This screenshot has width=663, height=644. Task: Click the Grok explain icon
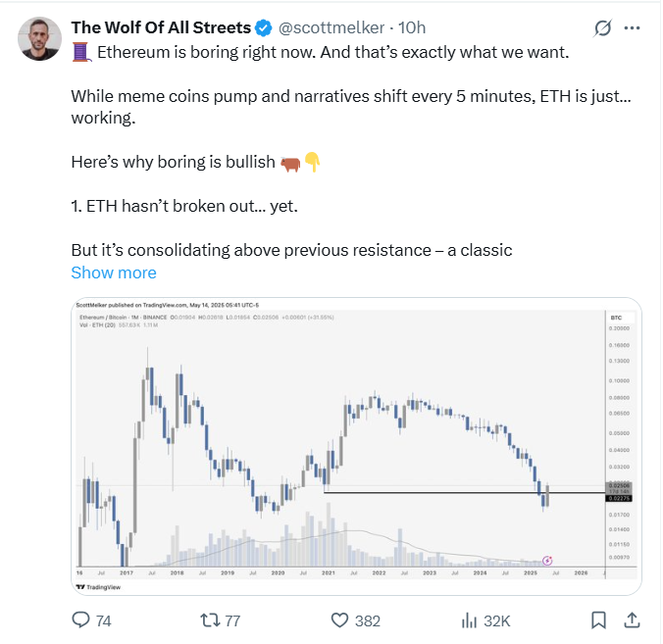click(x=604, y=28)
